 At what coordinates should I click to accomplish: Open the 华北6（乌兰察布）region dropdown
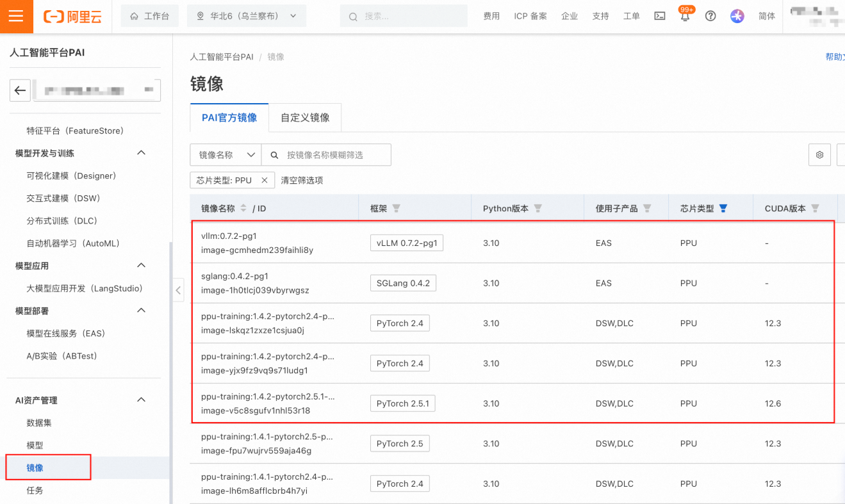click(247, 16)
